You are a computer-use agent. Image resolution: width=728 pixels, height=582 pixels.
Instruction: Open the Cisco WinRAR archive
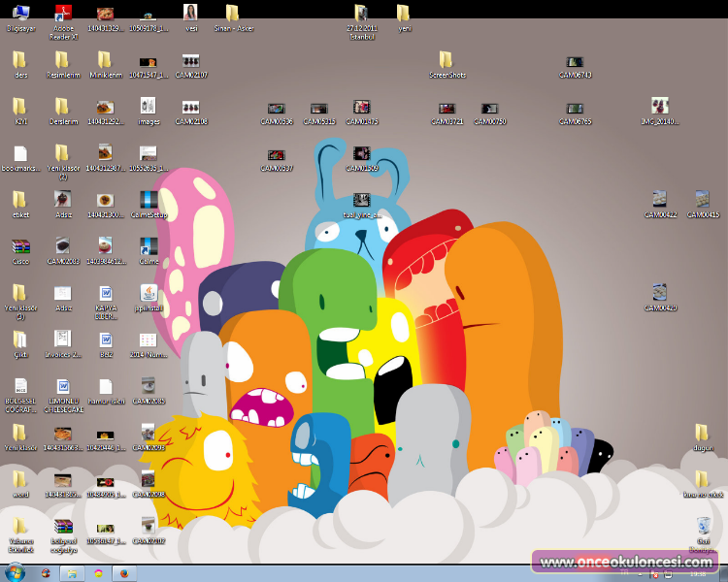[x=20, y=245]
